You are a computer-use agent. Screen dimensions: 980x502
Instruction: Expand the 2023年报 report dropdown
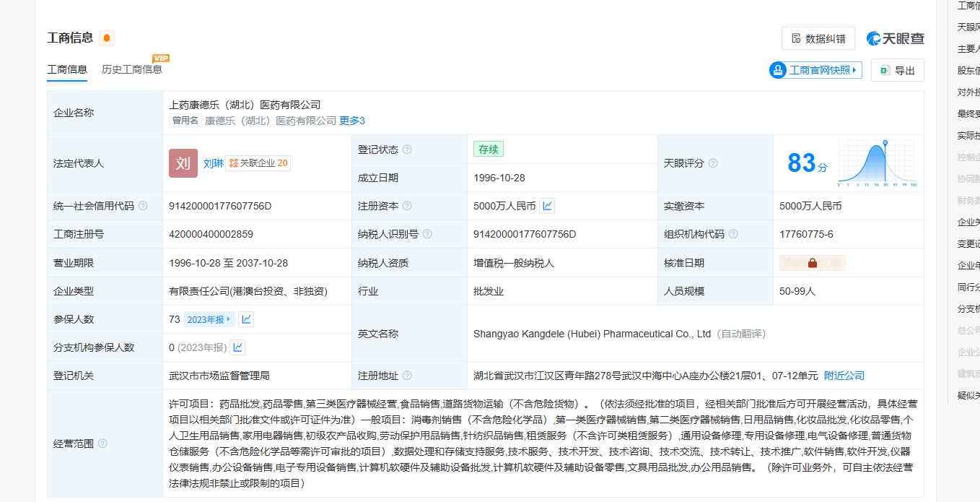pyautogui.click(x=209, y=319)
